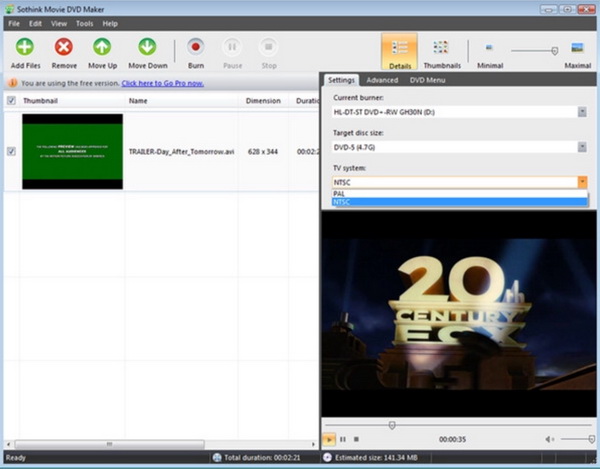Uncheck the TRAILER-Day_After_Tomorrow.avi checkbox

[11, 152]
